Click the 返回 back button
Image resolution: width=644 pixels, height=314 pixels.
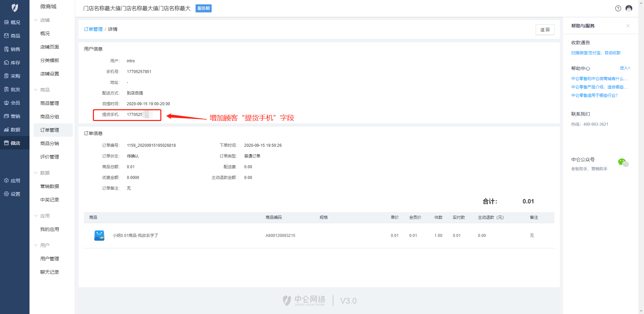545,29
